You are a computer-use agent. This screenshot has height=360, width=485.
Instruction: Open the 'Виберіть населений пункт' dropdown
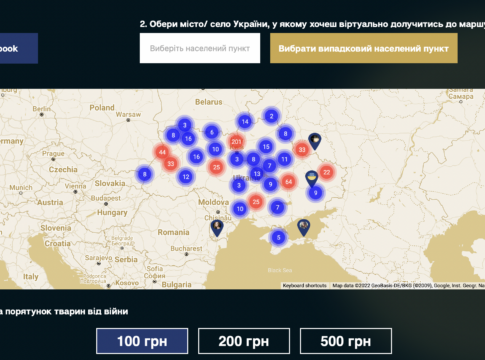coord(200,48)
